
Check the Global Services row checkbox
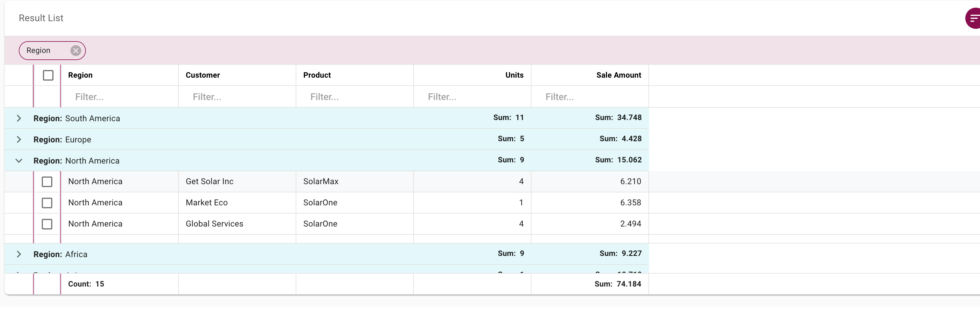point(47,224)
